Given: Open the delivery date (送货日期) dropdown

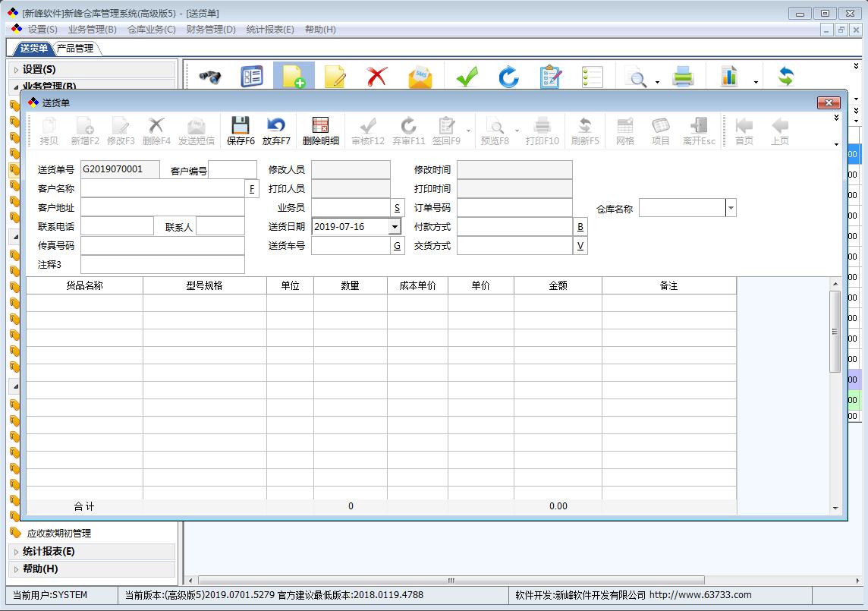Looking at the screenshot, I should [395, 226].
